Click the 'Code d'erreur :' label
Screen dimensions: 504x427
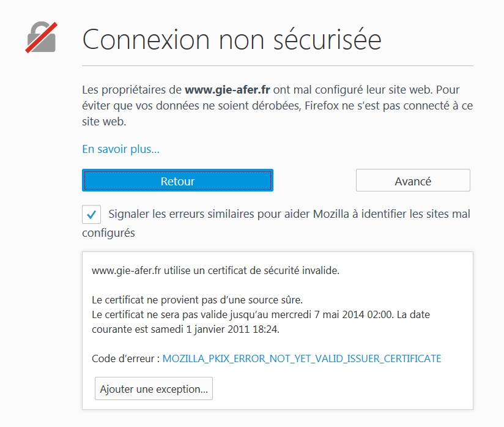125,358
